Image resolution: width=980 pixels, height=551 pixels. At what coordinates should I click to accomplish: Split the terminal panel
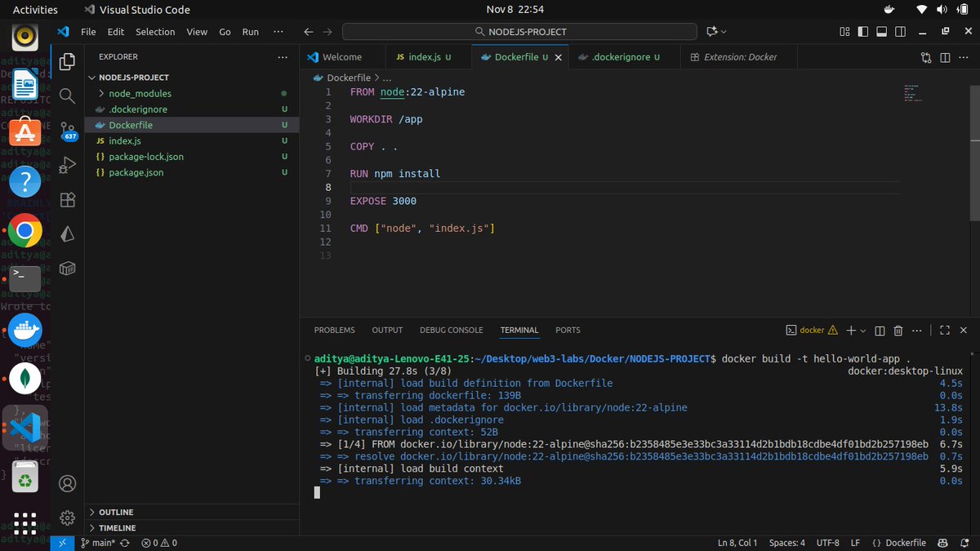coord(880,330)
